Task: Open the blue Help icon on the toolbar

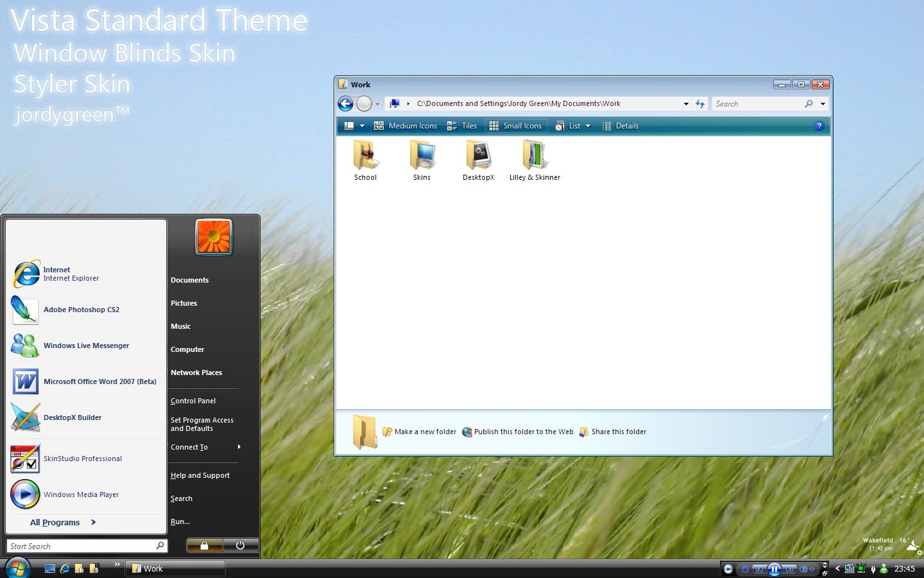Action: pyautogui.click(x=819, y=126)
